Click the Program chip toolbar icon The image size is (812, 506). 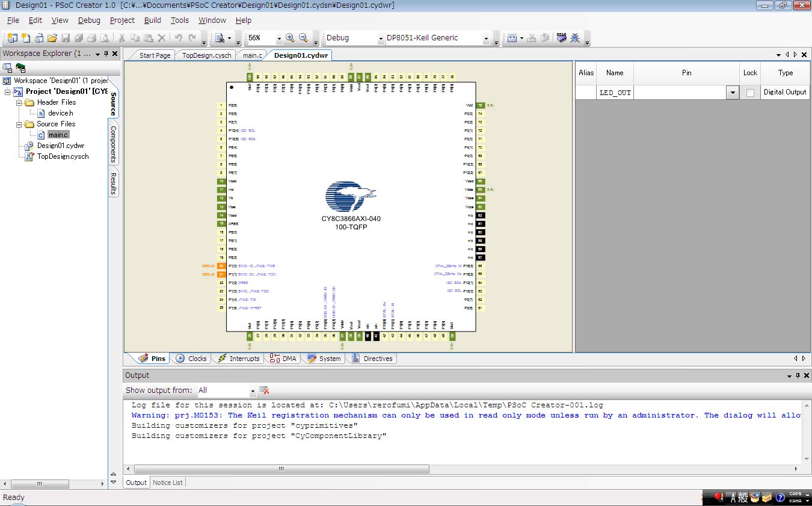click(562, 38)
